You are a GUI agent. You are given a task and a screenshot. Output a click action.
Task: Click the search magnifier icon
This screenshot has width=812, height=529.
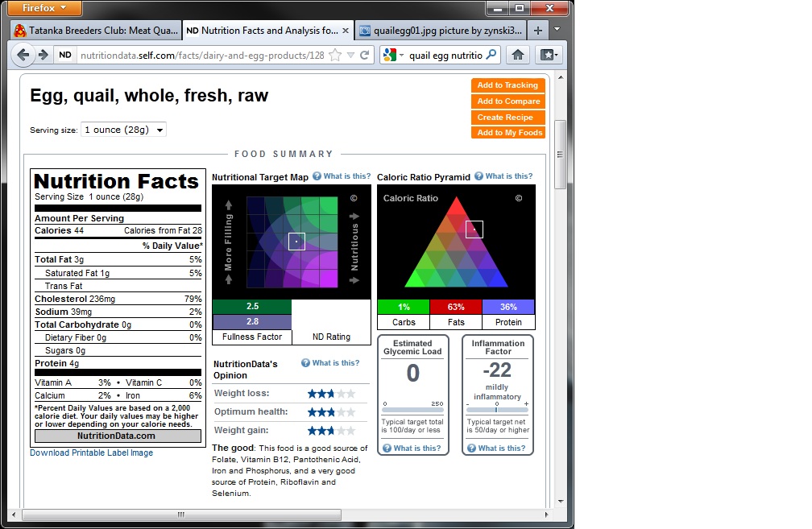[x=491, y=55]
